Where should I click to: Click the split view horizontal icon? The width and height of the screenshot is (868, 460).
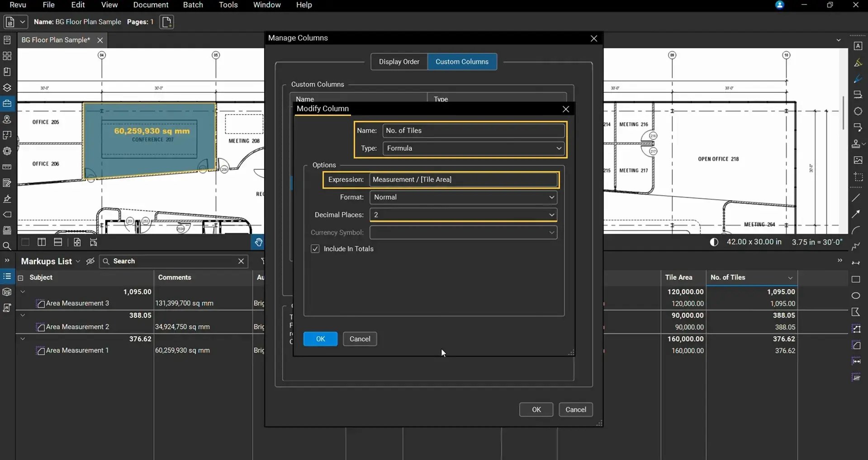click(x=58, y=242)
